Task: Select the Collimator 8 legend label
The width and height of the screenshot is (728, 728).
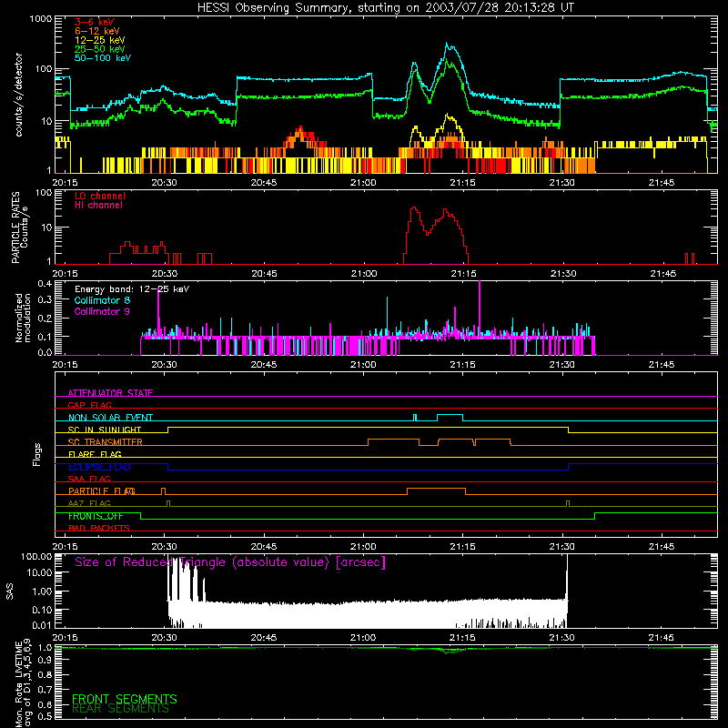Action: coord(102,300)
